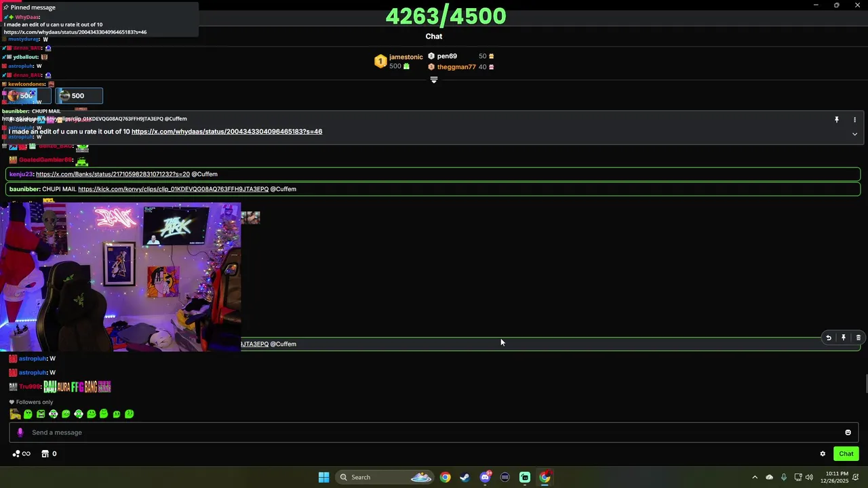Click username baunibber in highlighted message
The width and height of the screenshot is (868, 488).
(24, 189)
